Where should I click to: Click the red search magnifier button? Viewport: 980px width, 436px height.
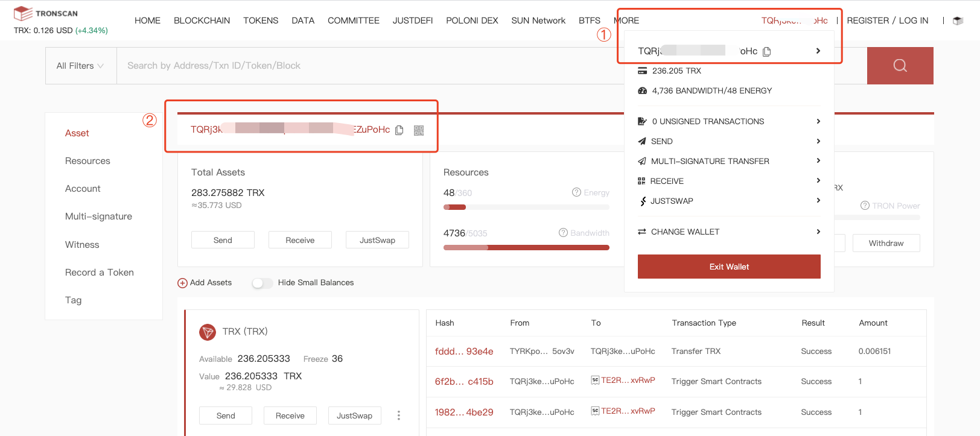point(900,66)
